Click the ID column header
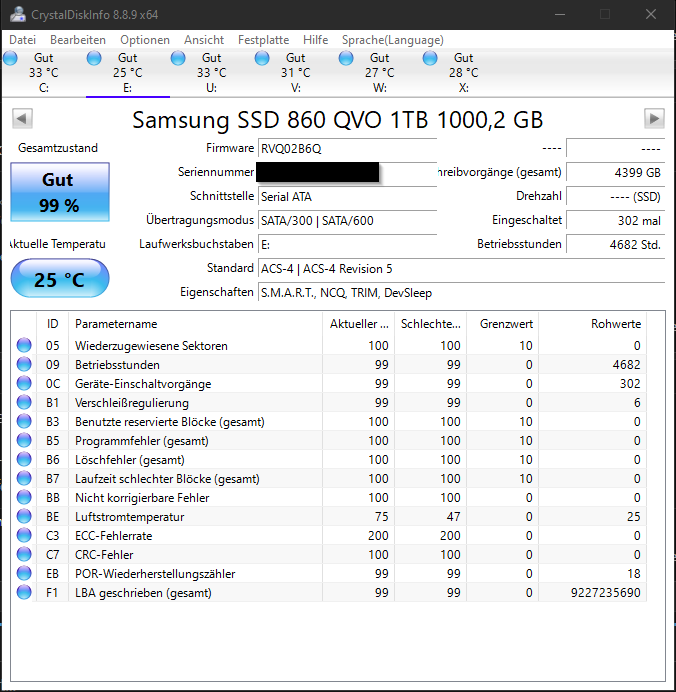Image resolution: width=676 pixels, height=692 pixels. click(x=53, y=324)
